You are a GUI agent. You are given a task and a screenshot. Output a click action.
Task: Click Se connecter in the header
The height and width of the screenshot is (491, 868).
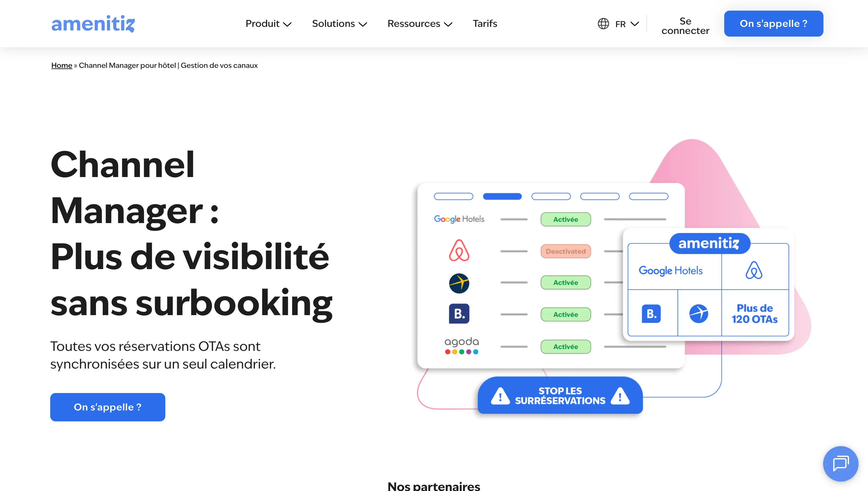685,26
